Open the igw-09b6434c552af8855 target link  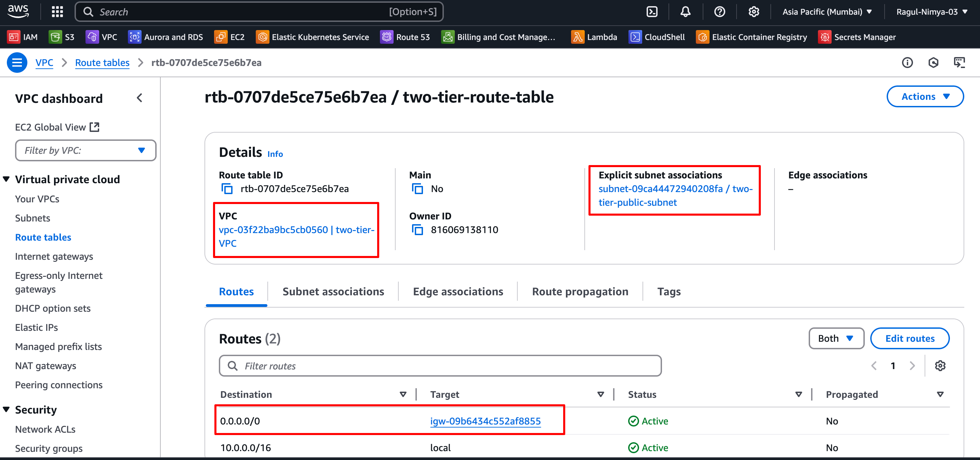pos(485,421)
